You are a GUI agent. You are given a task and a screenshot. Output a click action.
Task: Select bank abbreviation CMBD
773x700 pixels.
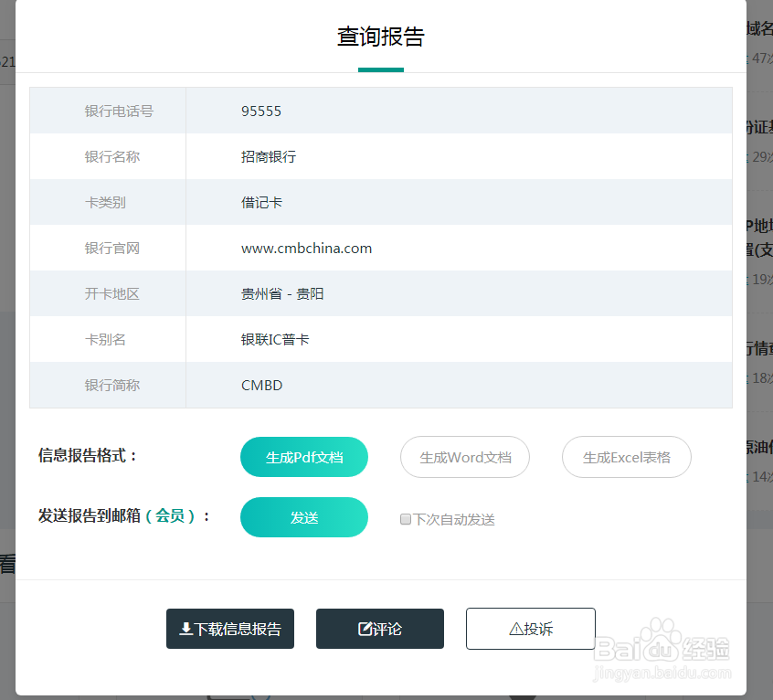pos(261,385)
